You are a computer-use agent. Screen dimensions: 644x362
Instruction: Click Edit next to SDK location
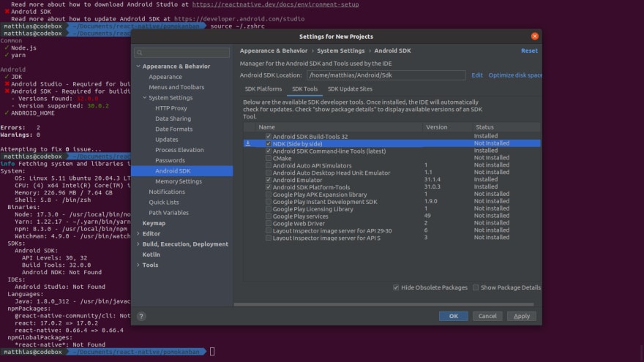click(x=477, y=75)
